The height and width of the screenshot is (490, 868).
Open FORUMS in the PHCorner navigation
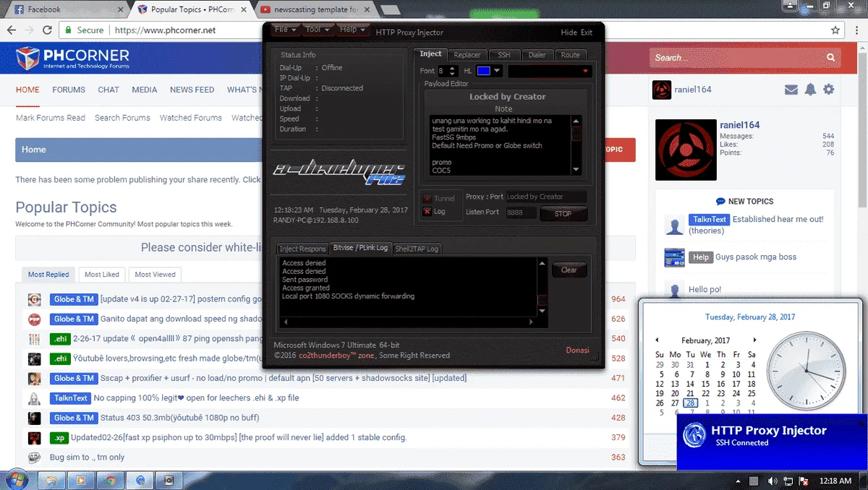coord(69,90)
